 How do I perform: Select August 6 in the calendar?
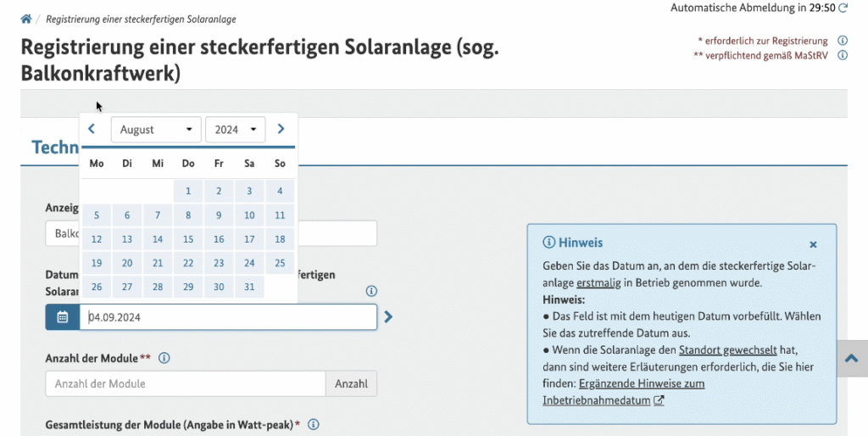click(x=127, y=215)
